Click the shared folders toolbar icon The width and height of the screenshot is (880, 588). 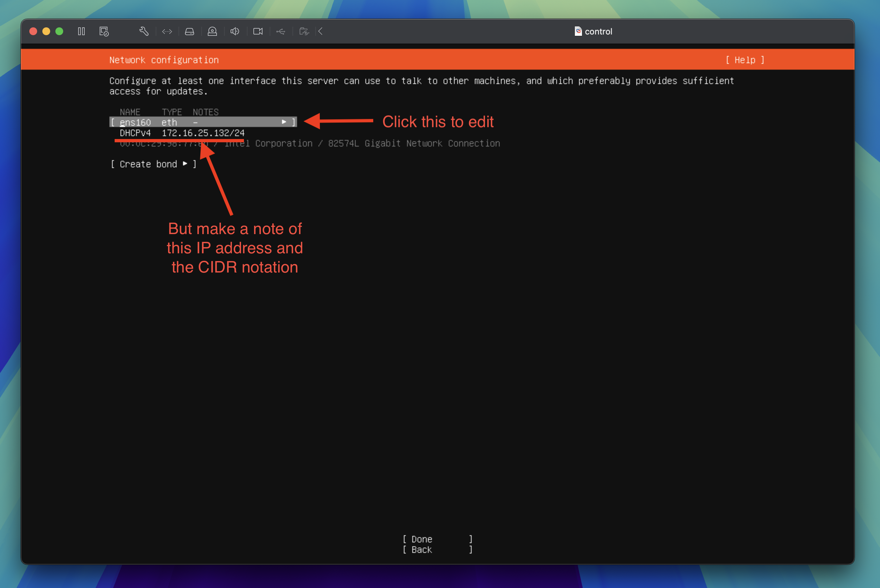pyautogui.click(x=304, y=31)
